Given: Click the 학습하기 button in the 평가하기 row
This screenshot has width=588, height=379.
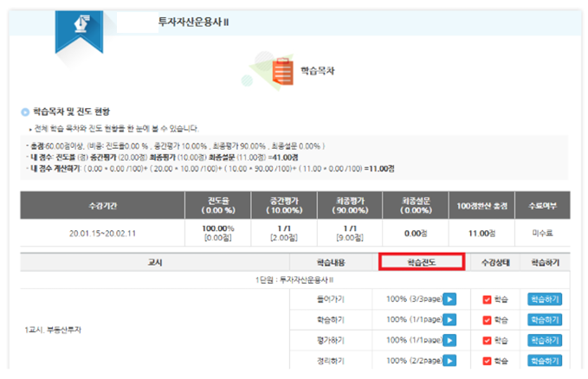Looking at the screenshot, I should click(x=543, y=341).
